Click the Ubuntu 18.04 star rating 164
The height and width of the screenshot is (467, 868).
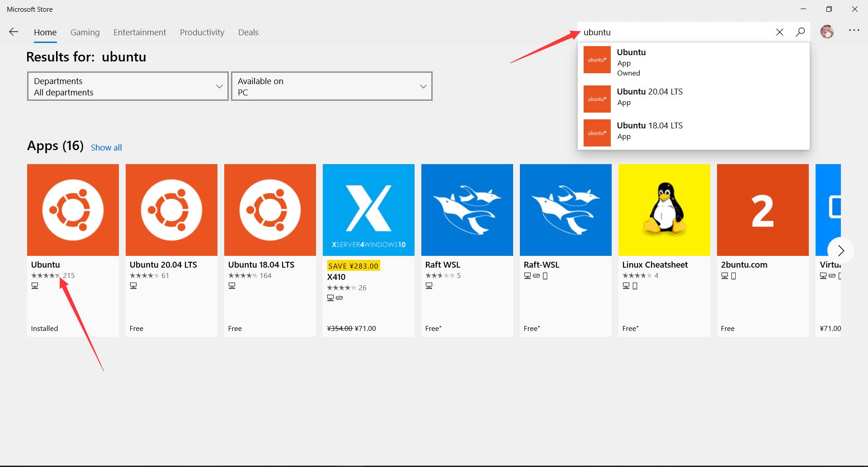250,275
